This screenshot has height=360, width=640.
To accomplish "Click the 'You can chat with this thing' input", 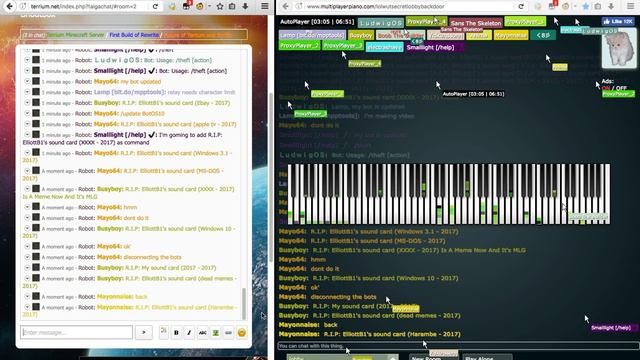I will pyautogui.click(x=457, y=346).
